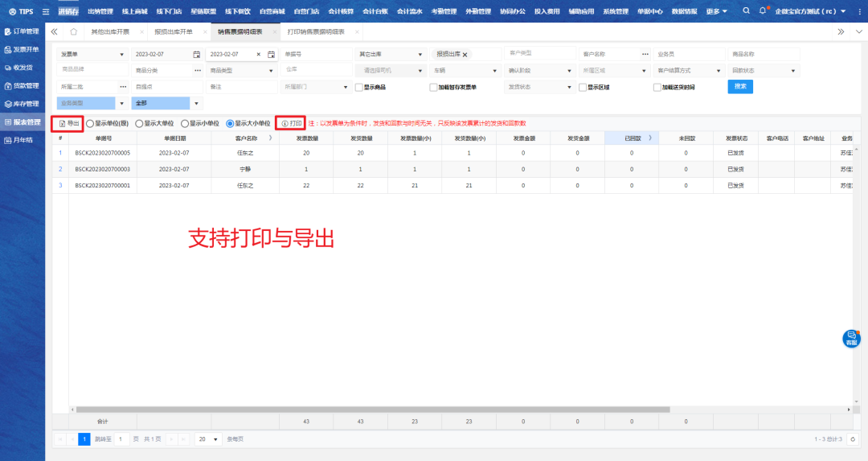
Task: Open the blue 客服 support chat icon
Action: click(x=851, y=339)
